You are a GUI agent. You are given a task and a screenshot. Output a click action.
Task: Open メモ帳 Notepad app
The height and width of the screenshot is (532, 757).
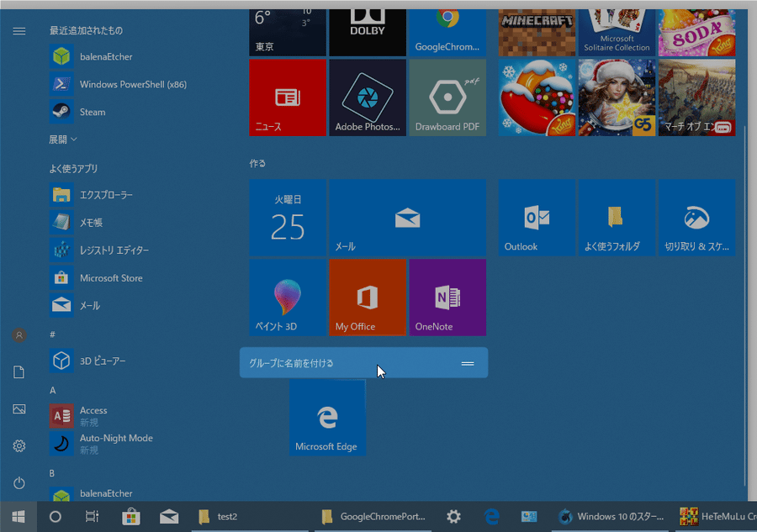77,223
